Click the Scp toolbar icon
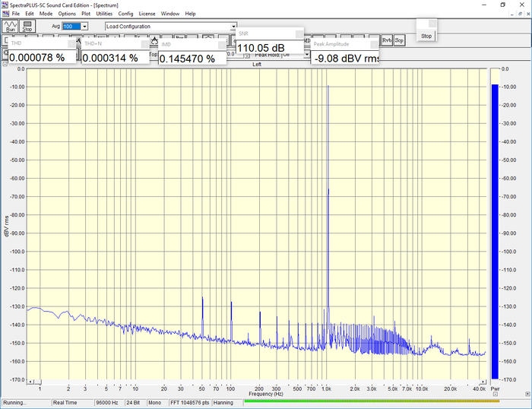 pyautogui.click(x=399, y=40)
